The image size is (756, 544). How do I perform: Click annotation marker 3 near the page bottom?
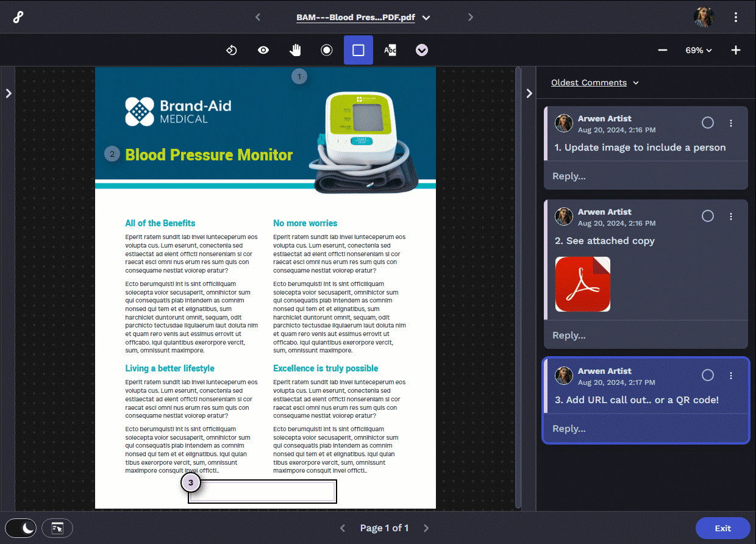click(191, 482)
